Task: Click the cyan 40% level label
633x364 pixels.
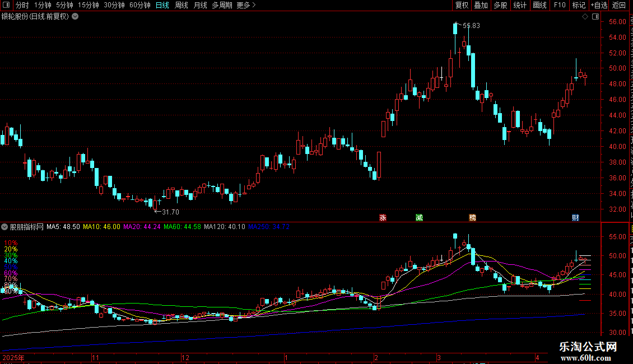Action: tap(11, 261)
